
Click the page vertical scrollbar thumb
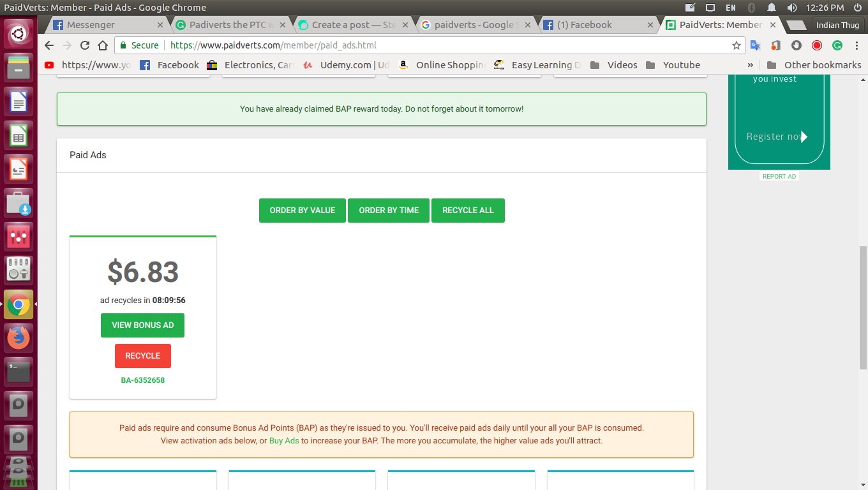coord(862,308)
